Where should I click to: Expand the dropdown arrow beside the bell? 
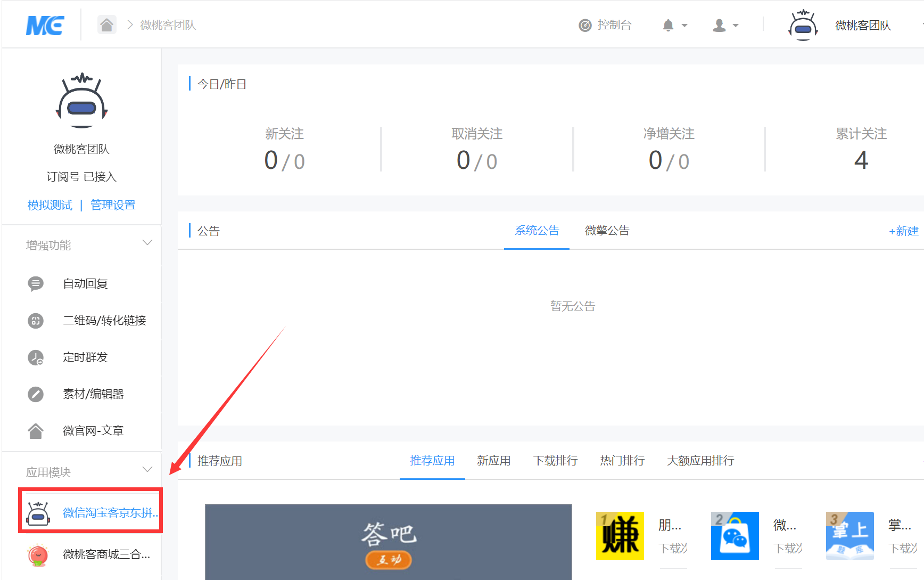click(684, 26)
